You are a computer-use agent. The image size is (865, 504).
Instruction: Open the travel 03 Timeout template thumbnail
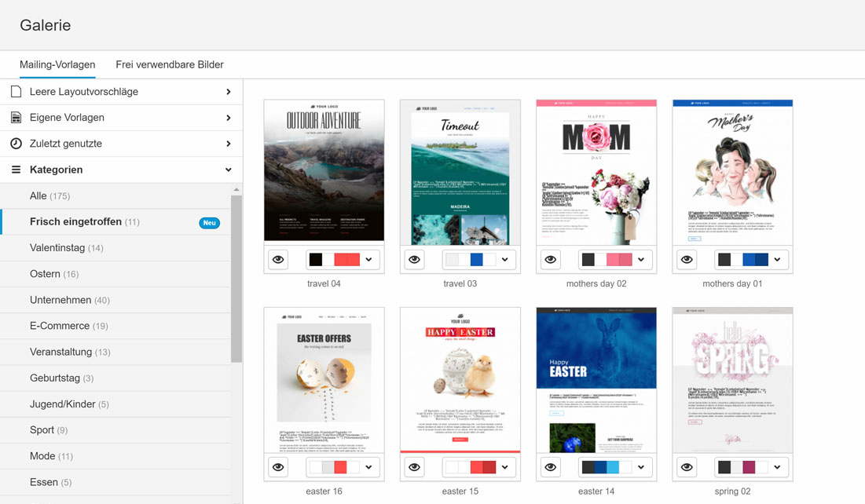click(460, 172)
